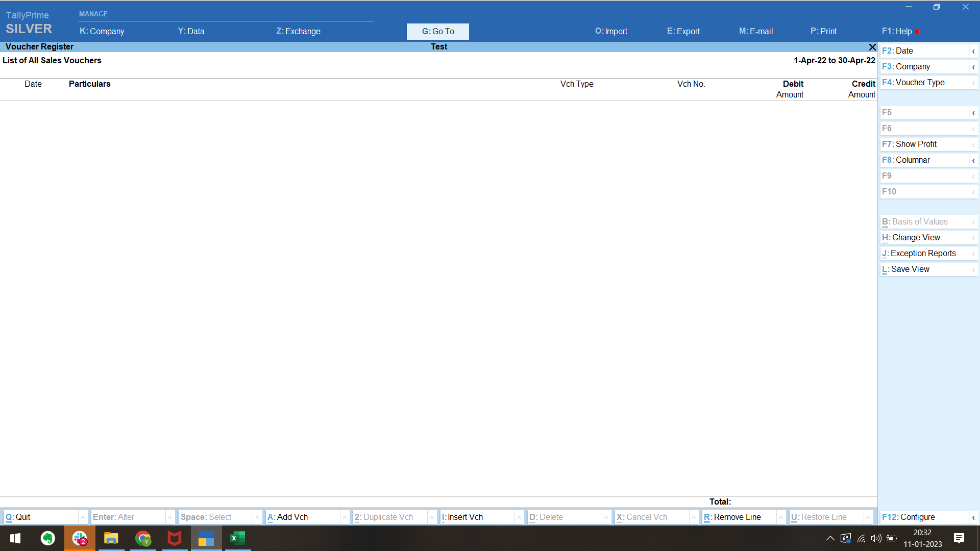Open the notification center icon
Viewport: 980px width, 551px height.
[x=959, y=538]
